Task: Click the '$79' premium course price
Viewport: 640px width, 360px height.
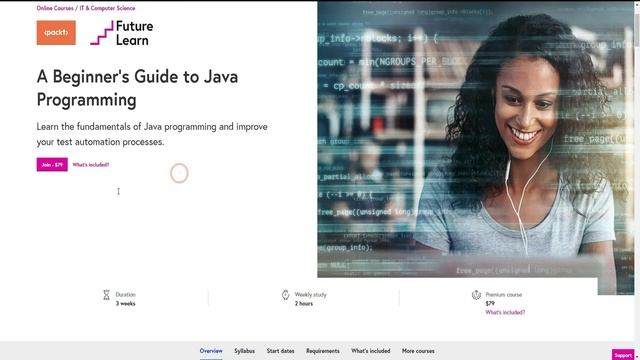Action: (x=490, y=304)
